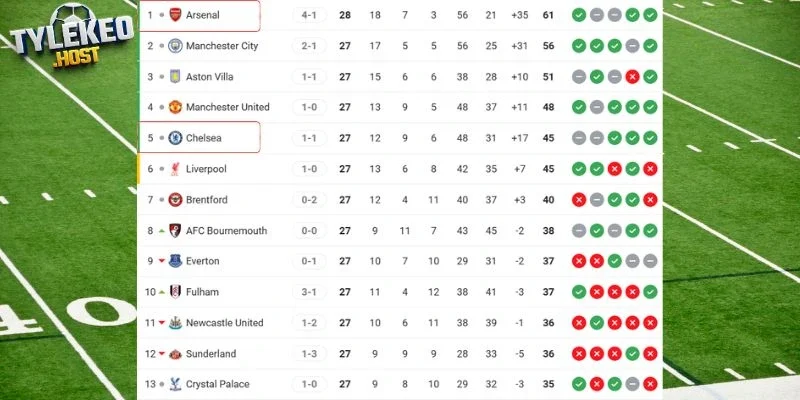800x400 pixels.
Task: Open Brentford's 0-2 score badge
Action: [309, 200]
